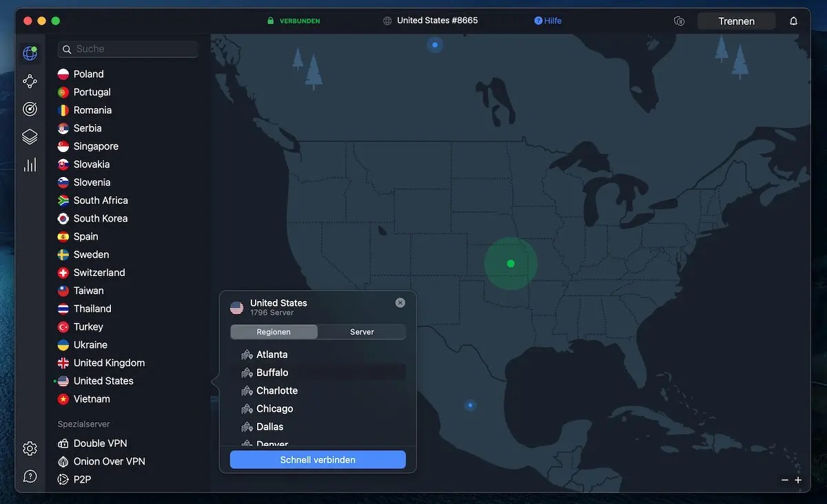Click the Schnell verbinden button
Viewport: 827px width, 504px height.
318,460
